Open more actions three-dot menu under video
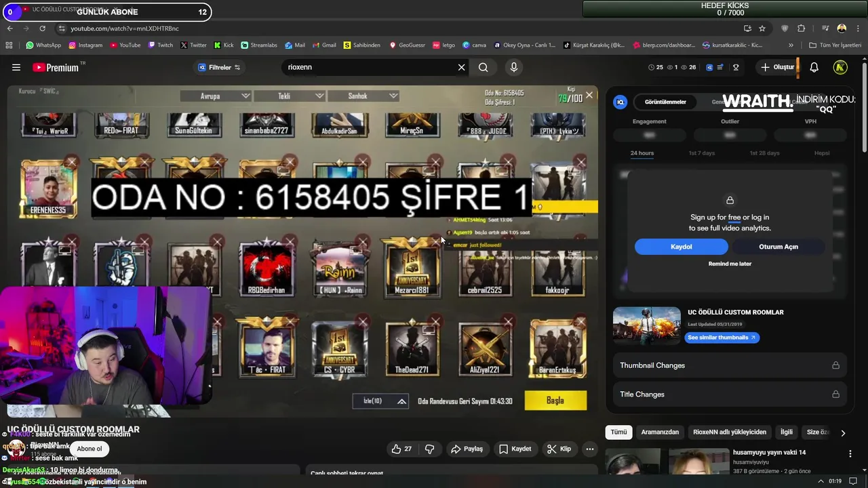Screen dimensions: 868x488 (590, 449)
